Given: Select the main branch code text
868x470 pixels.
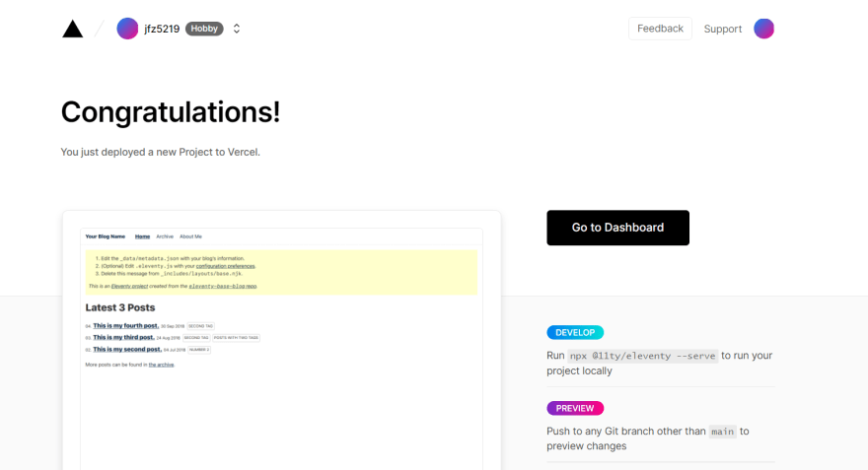Looking at the screenshot, I should (722, 432).
